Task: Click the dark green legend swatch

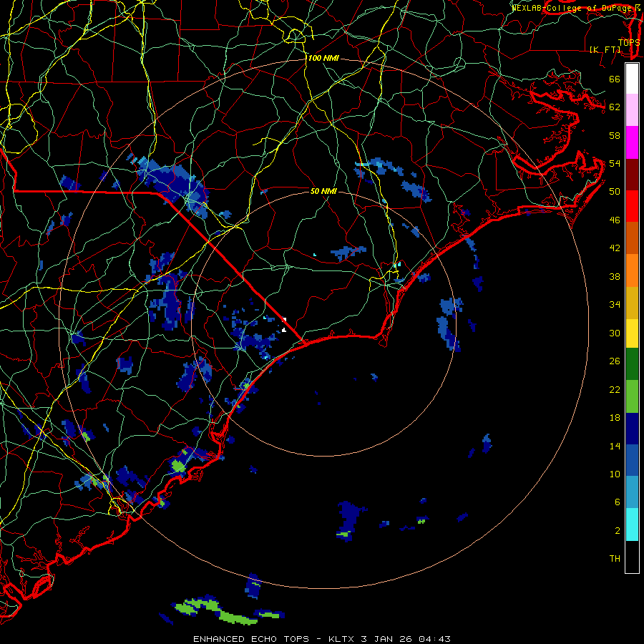Action: [632, 364]
